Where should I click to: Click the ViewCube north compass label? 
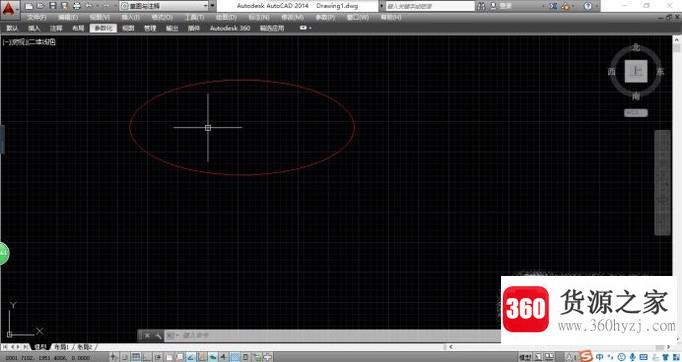636,47
